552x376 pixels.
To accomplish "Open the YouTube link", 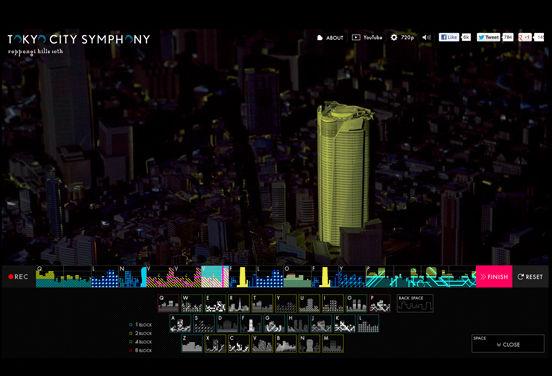I will [x=367, y=37].
